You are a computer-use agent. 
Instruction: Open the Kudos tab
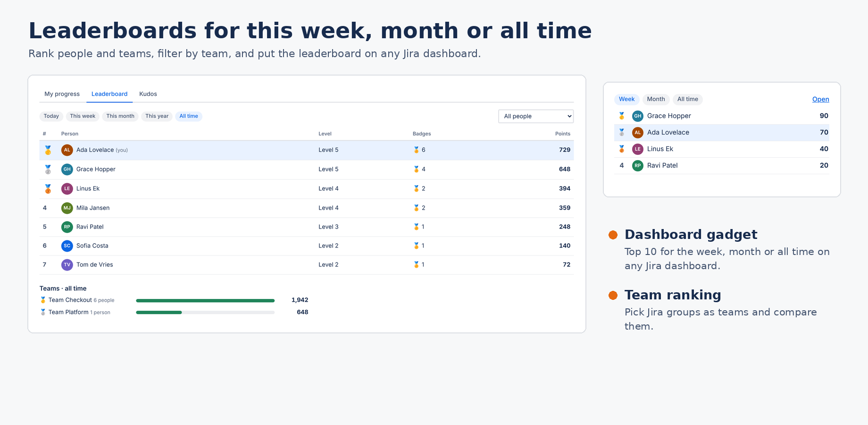click(x=148, y=94)
